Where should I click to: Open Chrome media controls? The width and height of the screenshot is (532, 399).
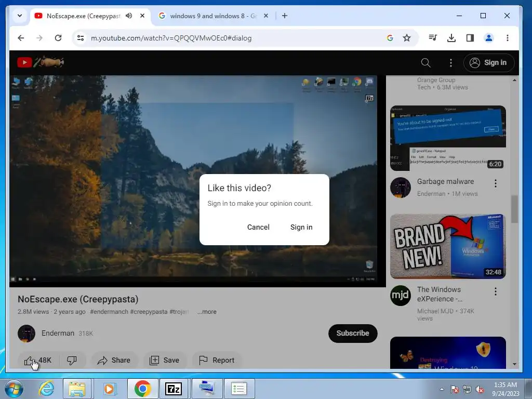[x=433, y=38]
